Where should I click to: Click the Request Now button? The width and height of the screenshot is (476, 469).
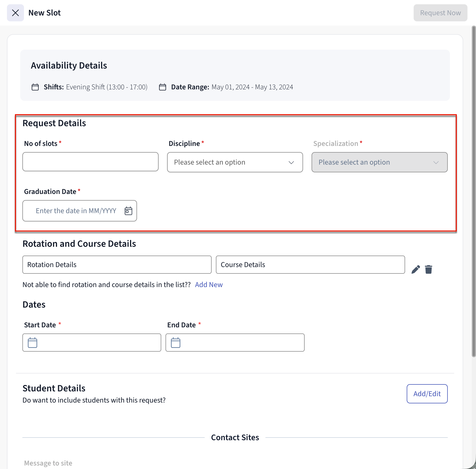click(x=440, y=13)
